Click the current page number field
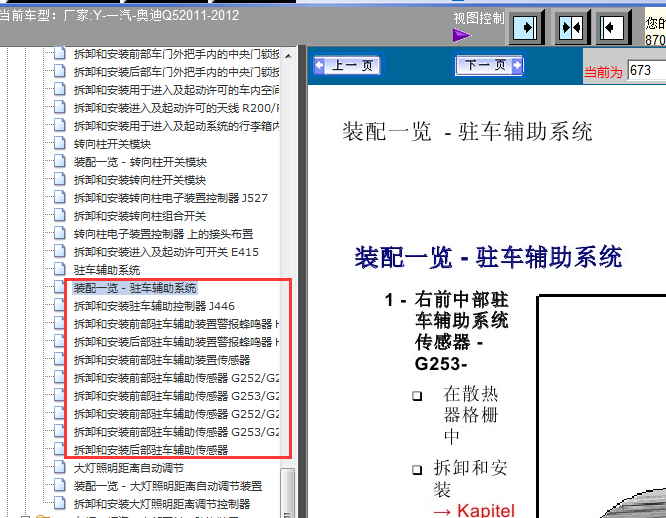Image resolution: width=666 pixels, height=518 pixels. pyautogui.click(x=645, y=71)
